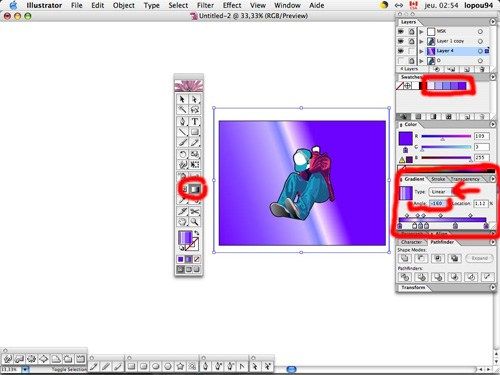
Task: Select the Paintbrush tool
Action: [182, 143]
